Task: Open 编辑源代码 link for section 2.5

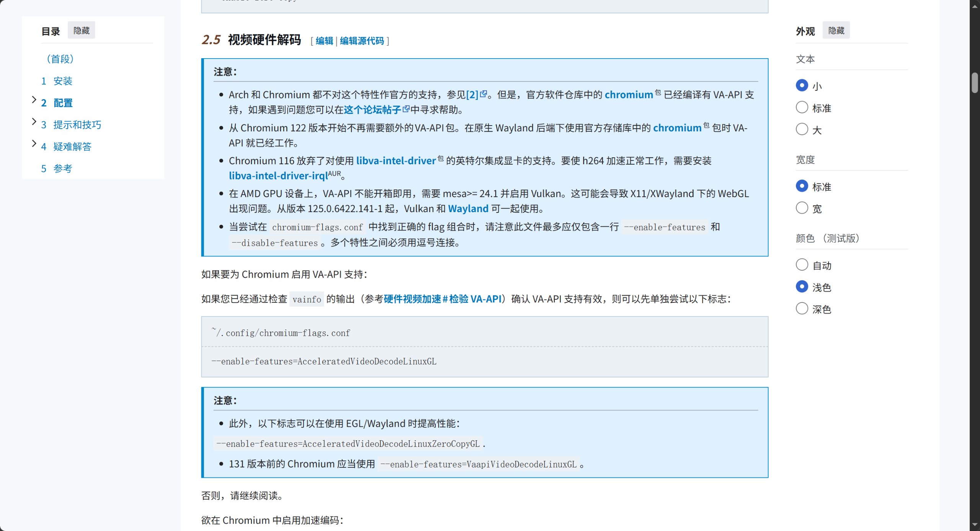Action: [x=361, y=41]
